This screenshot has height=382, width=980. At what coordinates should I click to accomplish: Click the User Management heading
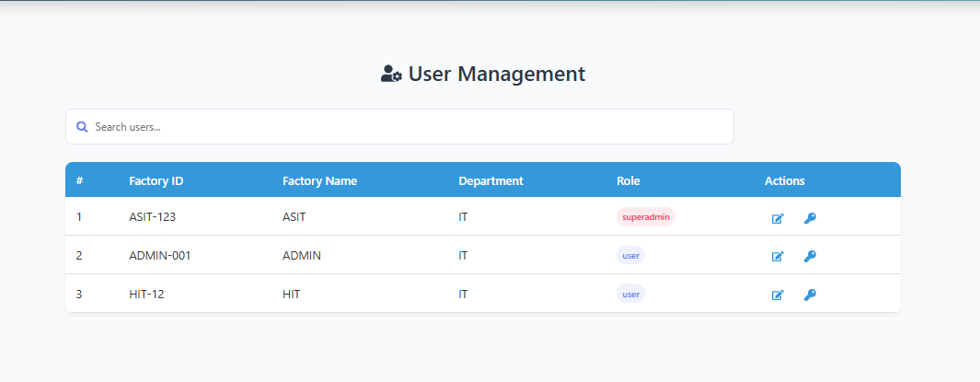coord(497,74)
